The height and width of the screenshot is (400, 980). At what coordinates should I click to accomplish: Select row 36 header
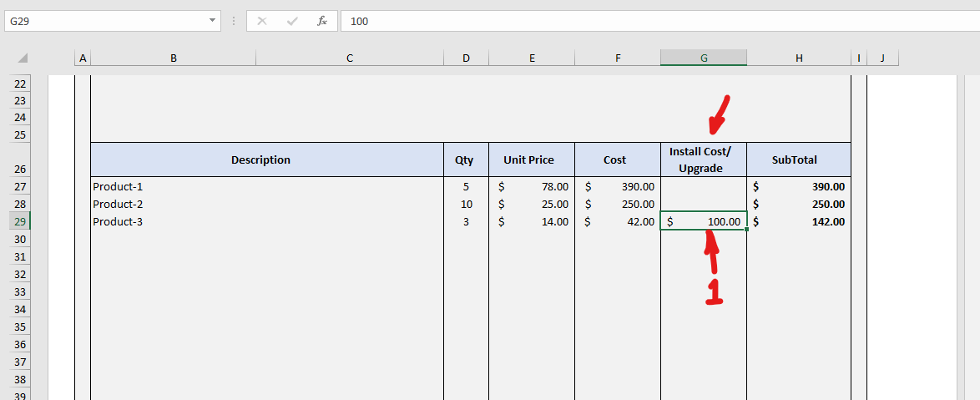(x=20, y=344)
